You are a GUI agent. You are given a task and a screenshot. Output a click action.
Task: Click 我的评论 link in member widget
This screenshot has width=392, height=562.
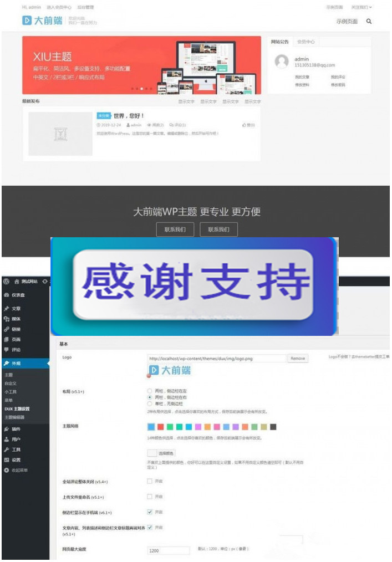338,77
